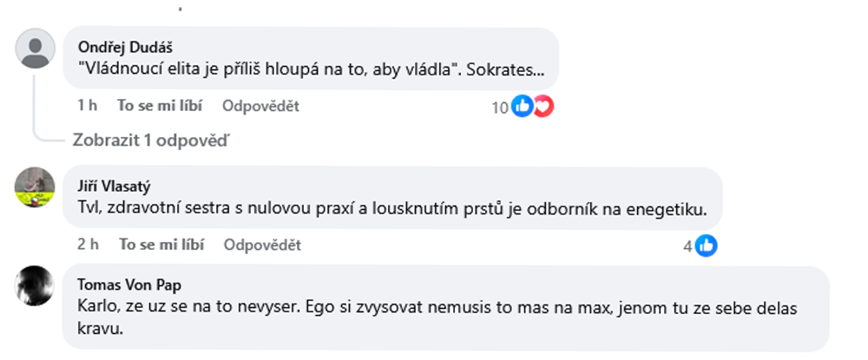The image size is (868, 360).
Task: Click the reaction count 4 on Vlasatý's comment
Action: (x=687, y=245)
